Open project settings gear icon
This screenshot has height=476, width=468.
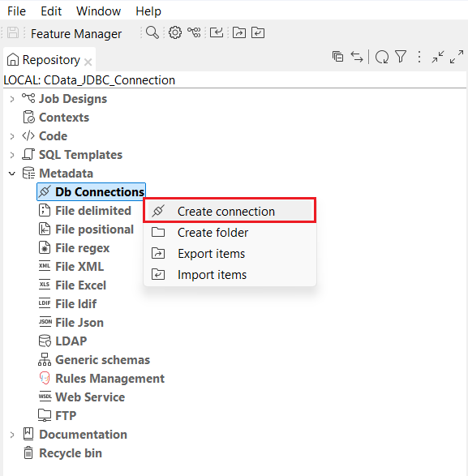175,32
